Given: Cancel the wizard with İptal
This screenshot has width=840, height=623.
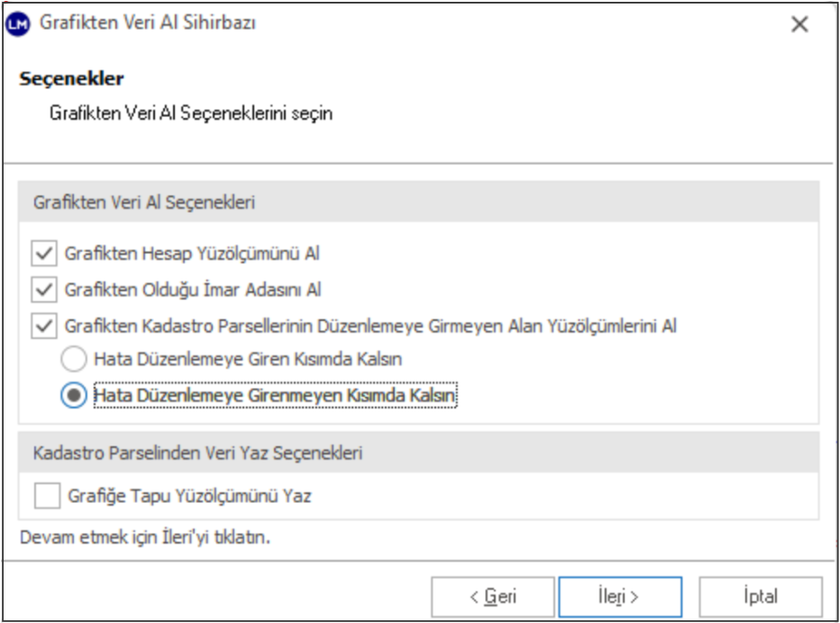Looking at the screenshot, I should click(760, 596).
